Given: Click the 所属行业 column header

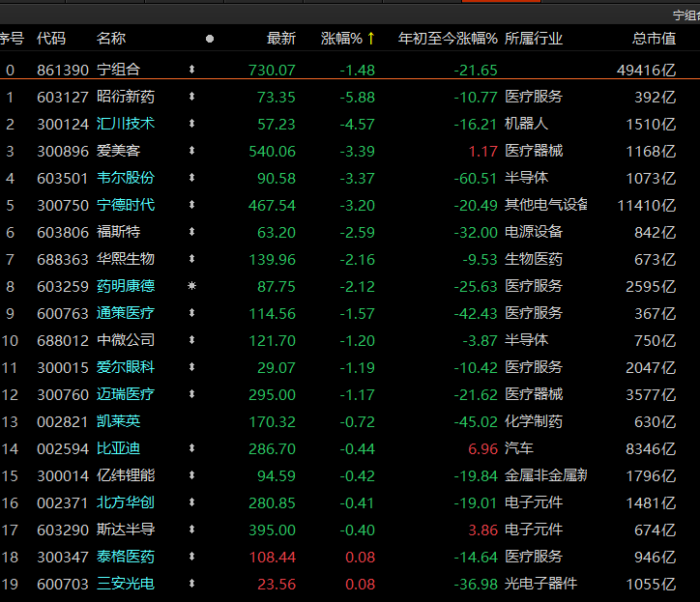Looking at the screenshot, I should (x=534, y=39).
